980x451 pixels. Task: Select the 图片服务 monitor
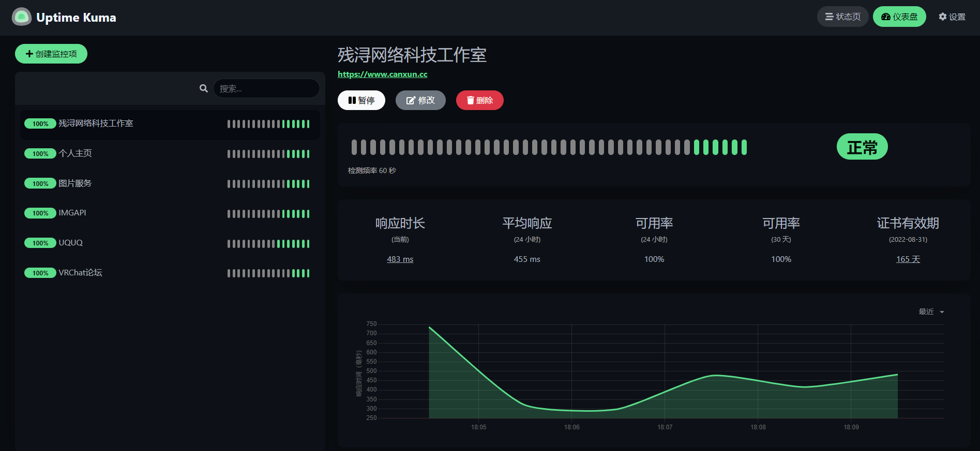pos(170,183)
